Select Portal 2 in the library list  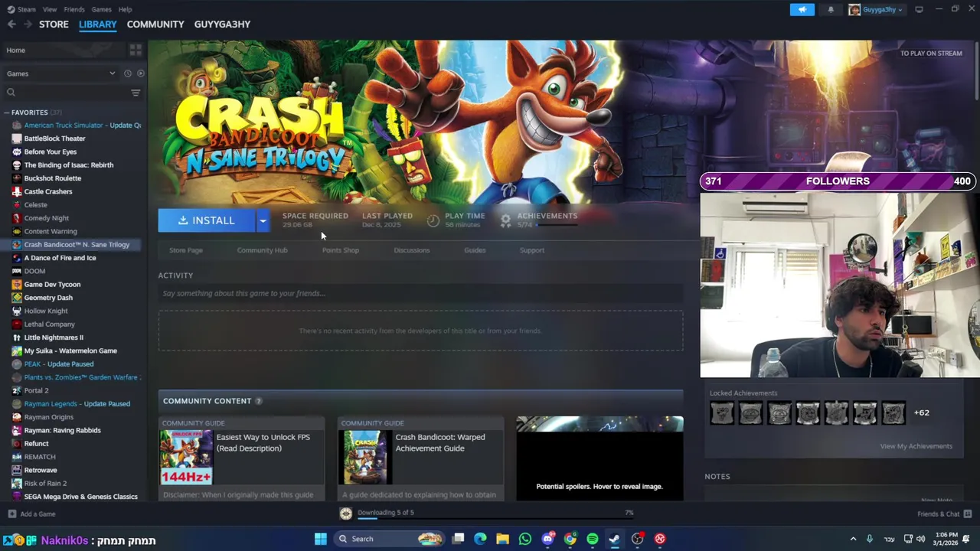tap(36, 390)
